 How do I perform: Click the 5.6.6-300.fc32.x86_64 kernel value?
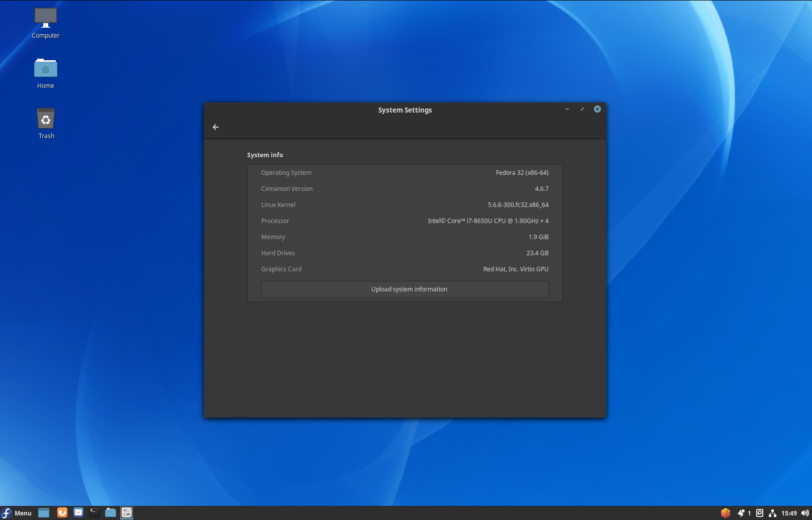pos(518,205)
